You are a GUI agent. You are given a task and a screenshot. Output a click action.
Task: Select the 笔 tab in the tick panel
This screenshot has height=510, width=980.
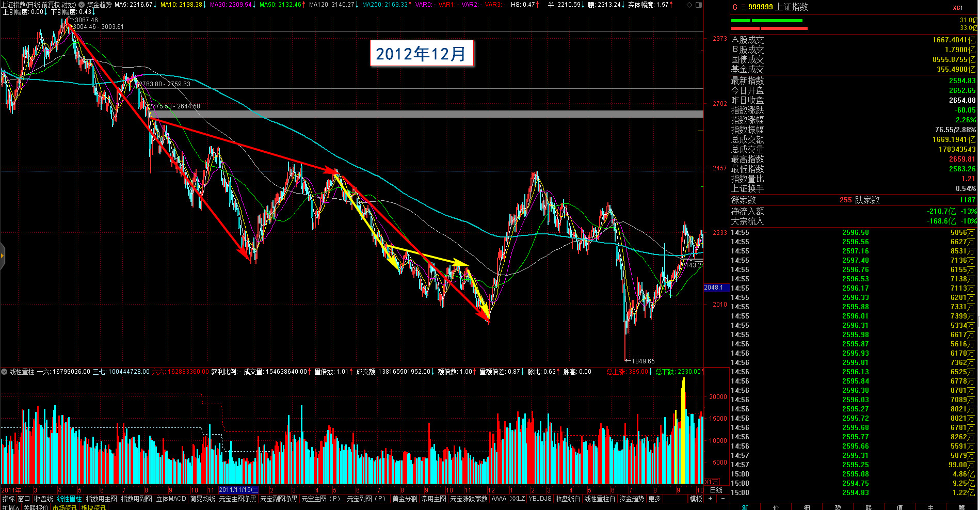pos(745,507)
